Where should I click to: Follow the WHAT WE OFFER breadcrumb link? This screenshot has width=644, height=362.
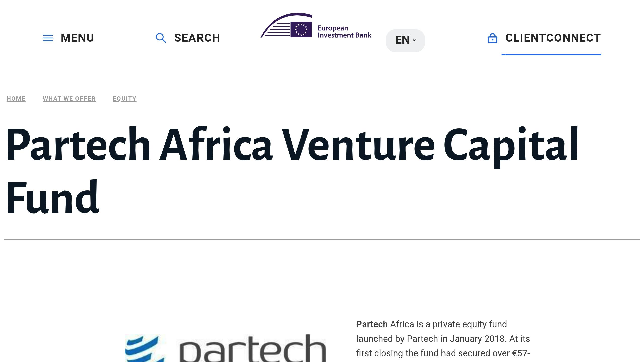(69, 99)
